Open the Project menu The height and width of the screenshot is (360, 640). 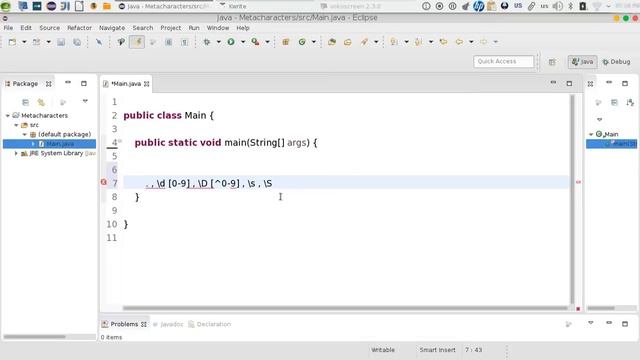(171, 28)
